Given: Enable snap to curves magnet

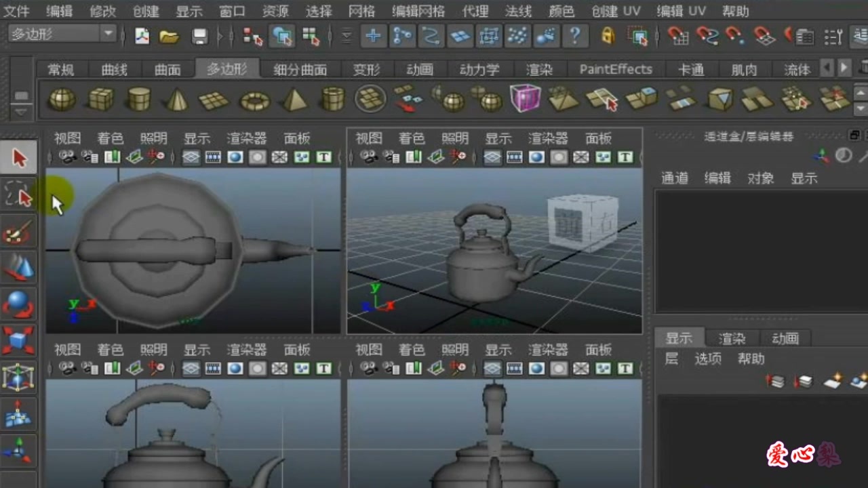Looking at the screenshot, I should 707,36.
